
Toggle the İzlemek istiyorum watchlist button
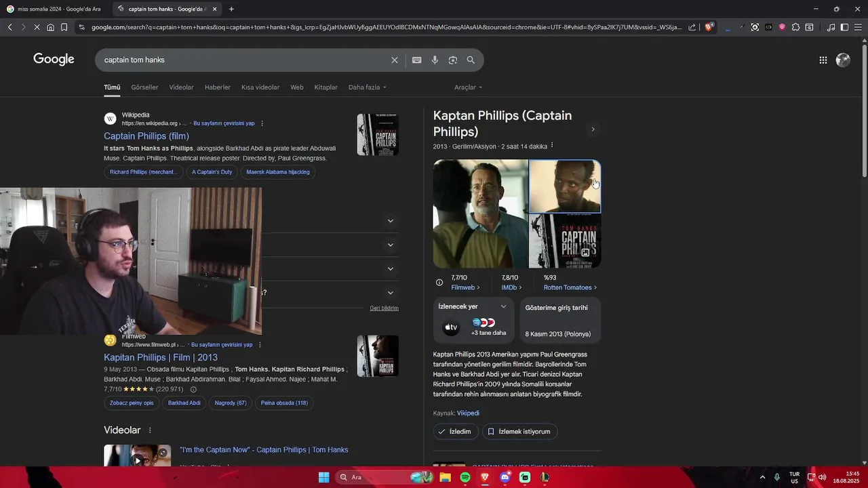tap(520, 431)
